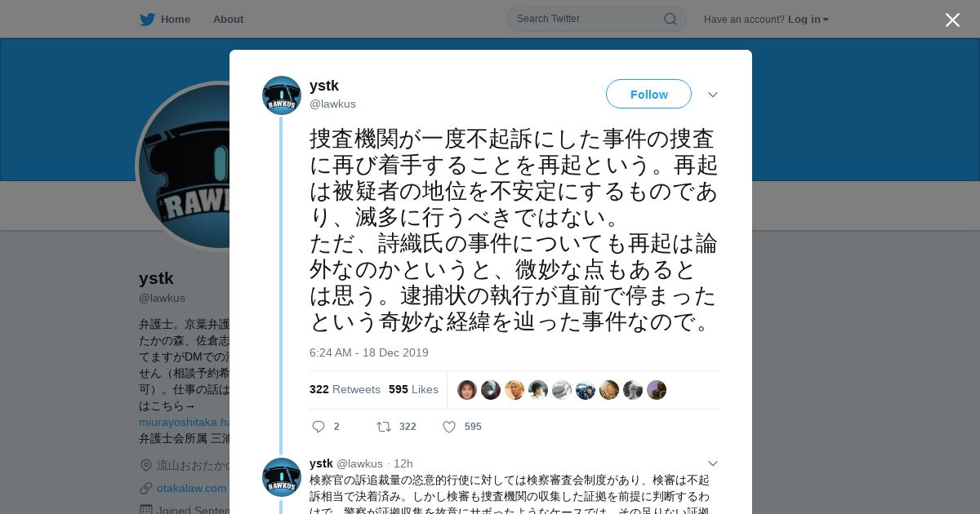The width and height of the screenshot is (980, 514).
Task: Open the Log in dropdown
Action: click(808, 20)
